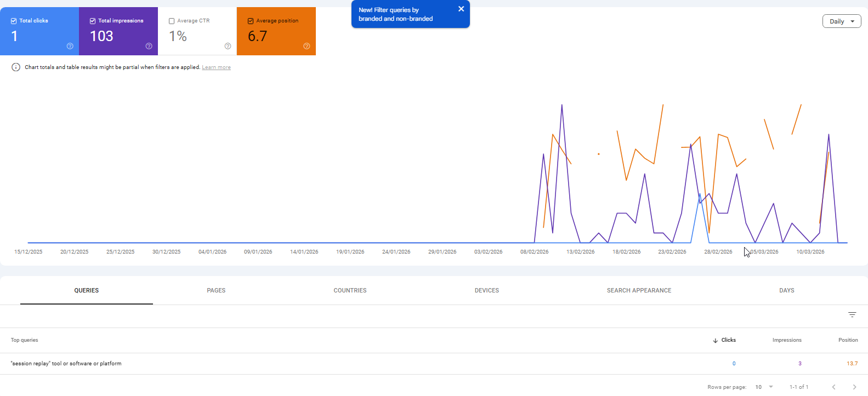
Task: Expand the Rows per page dropdown
Action: coord(764,387)
